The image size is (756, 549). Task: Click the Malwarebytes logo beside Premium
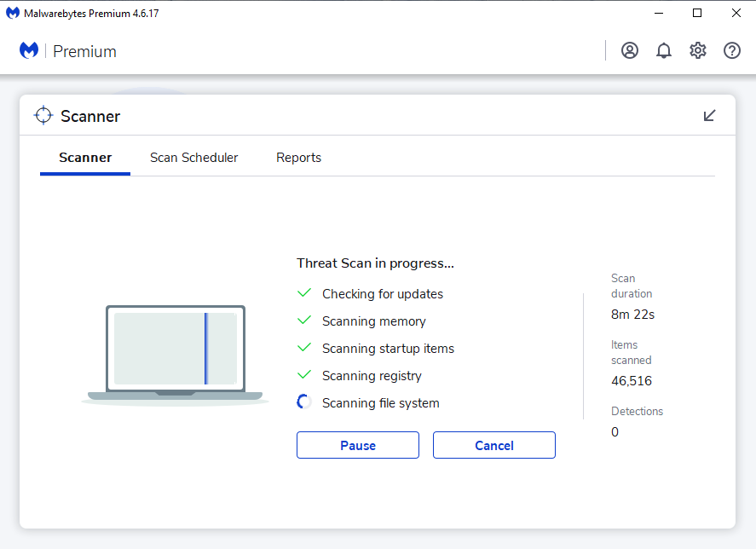29,50
